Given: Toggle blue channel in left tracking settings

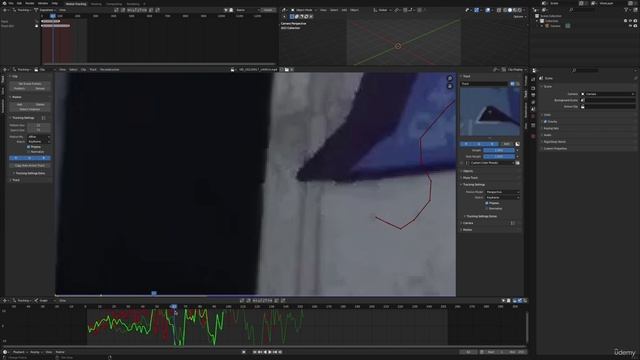Looking at the screenshot, I should (x=44, y=158).
